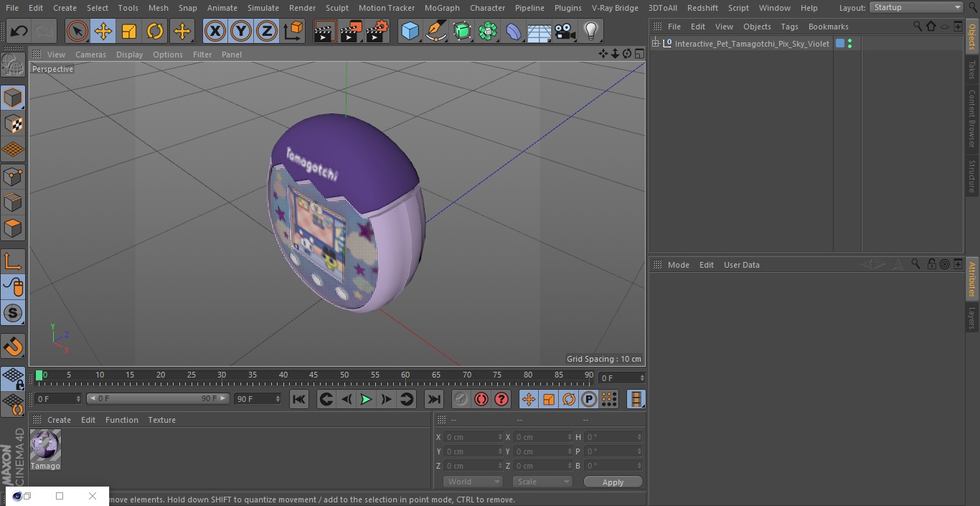The width and height of the screenshot is (980, 506).
Task: Open Object manager Bookmarks menu
Action: click(x=828, y=27)
